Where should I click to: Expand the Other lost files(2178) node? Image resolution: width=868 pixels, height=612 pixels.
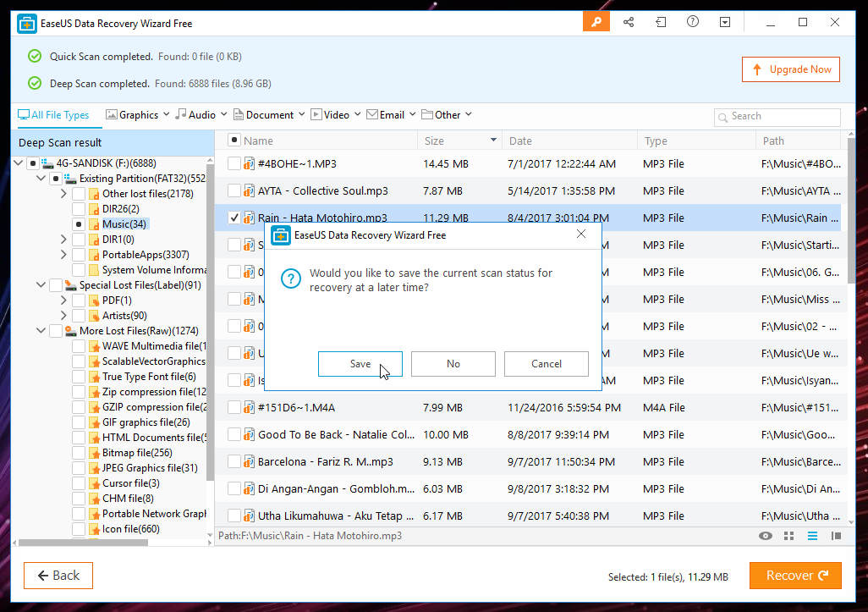tap(63, 194)
